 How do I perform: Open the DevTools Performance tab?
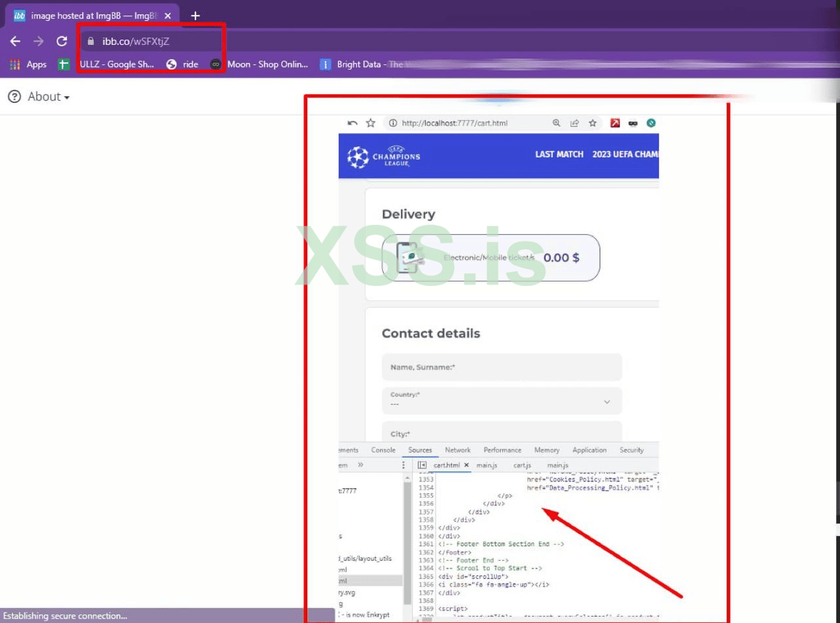(503, 450)
